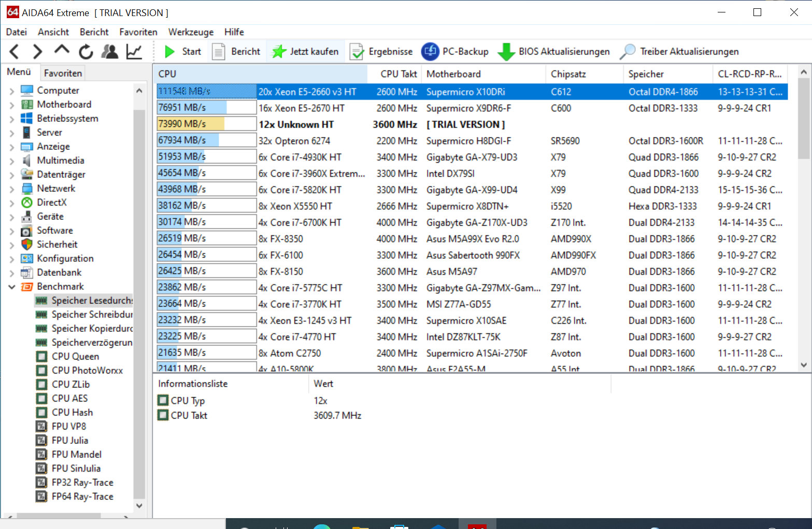Viewport: 812px width, 529px height.
Task: Open PC-Backup from the toolbar
Action: pos(455,51)
